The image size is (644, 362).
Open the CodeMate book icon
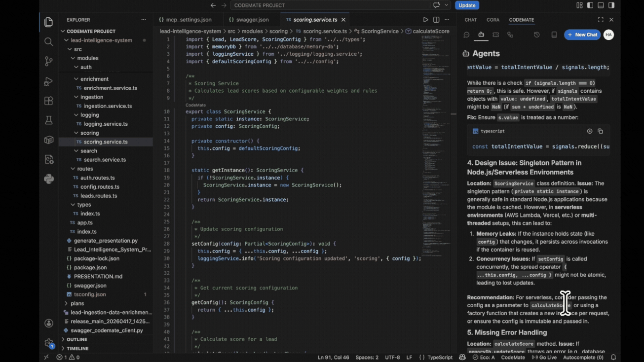[554, 35]
